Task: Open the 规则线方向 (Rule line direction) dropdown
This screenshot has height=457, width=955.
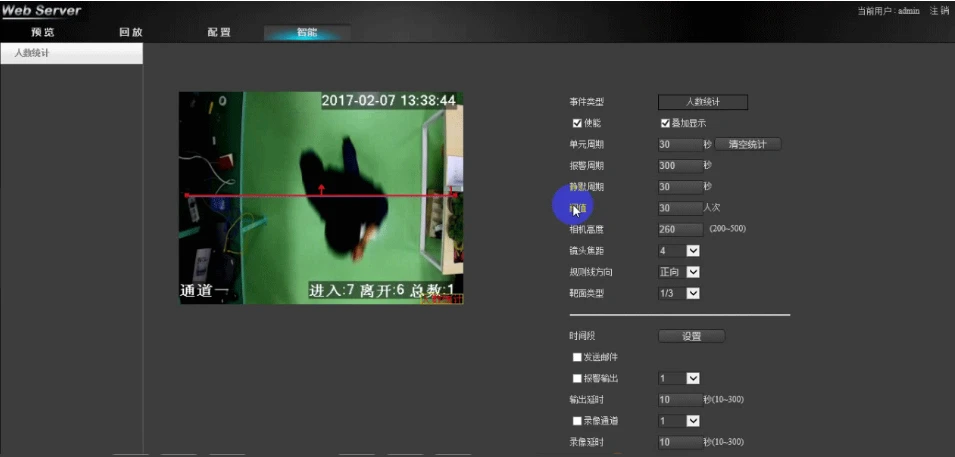Action: [x=692, y=272]
